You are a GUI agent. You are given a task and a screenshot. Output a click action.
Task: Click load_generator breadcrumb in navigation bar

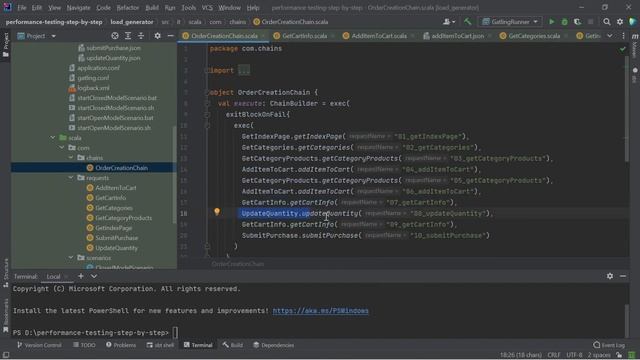tap(132, 22)
